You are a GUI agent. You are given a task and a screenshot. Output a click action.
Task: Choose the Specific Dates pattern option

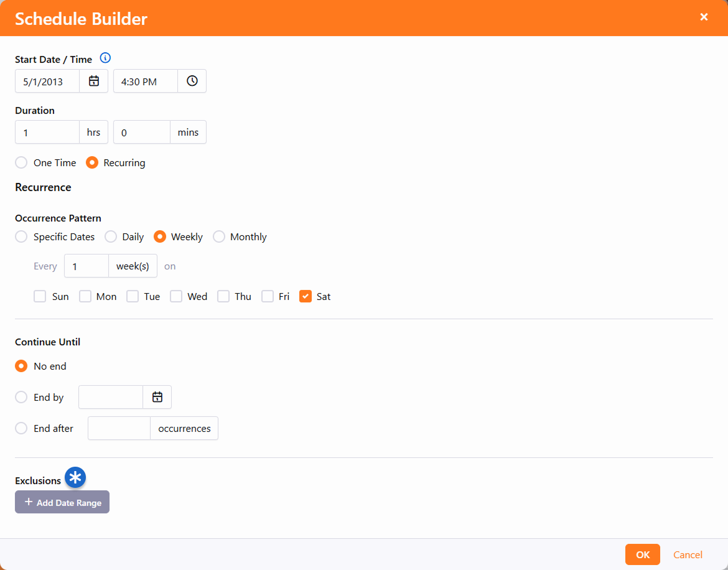click(21, 236)
